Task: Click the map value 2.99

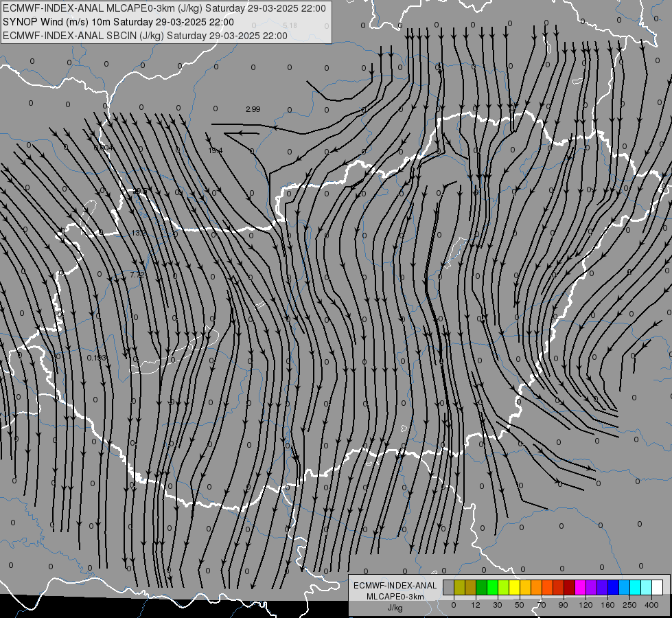Action: pos(253,109)
